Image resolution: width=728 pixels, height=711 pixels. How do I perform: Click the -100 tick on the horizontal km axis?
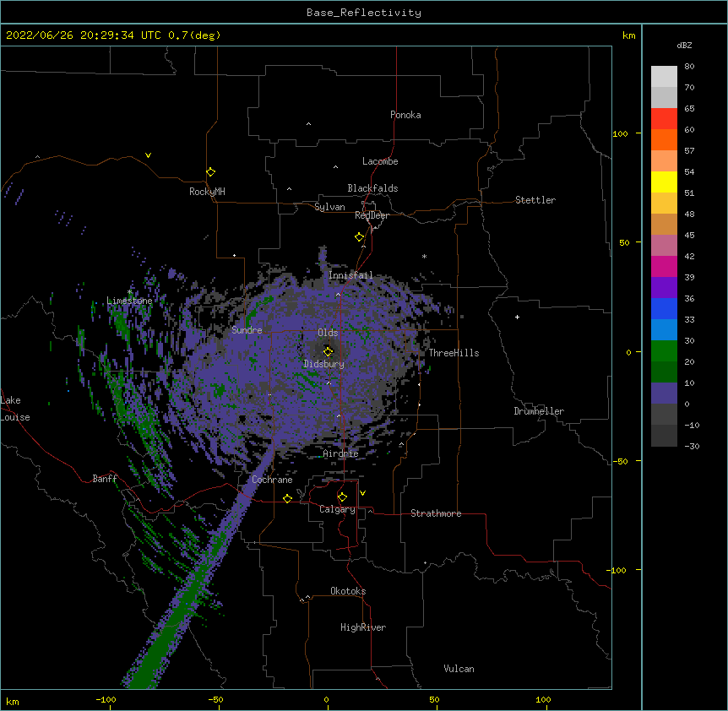[x=106, y=700]
